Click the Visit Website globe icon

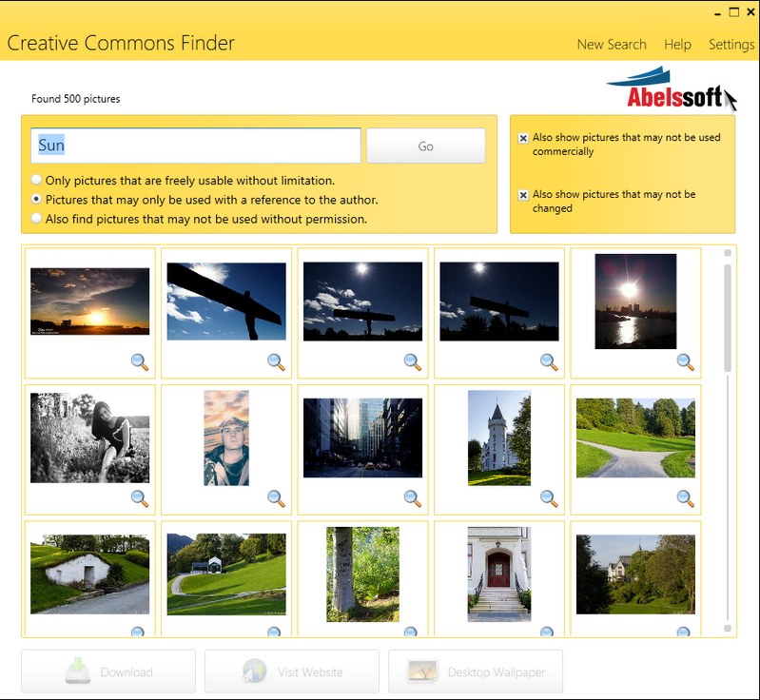(255, 671)
